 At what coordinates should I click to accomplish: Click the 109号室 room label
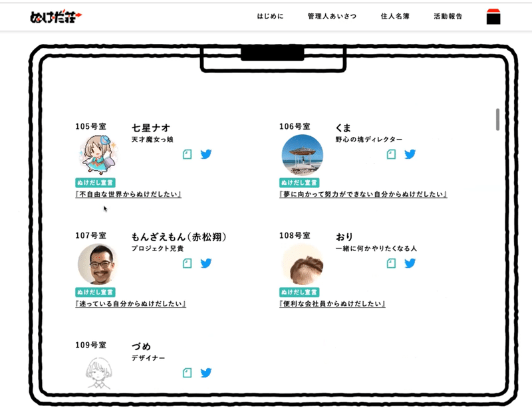click(90, 345)
